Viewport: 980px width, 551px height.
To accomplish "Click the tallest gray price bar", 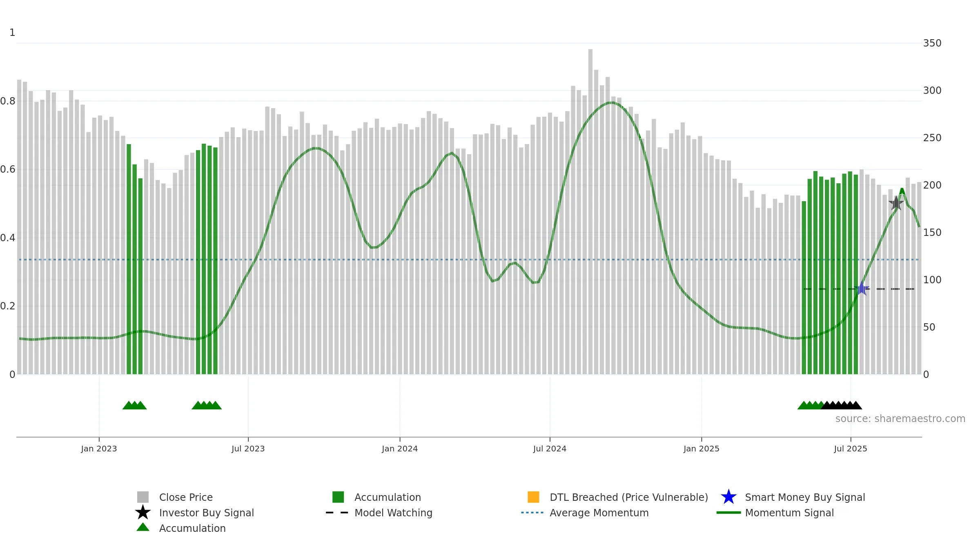I will [590, 211].
